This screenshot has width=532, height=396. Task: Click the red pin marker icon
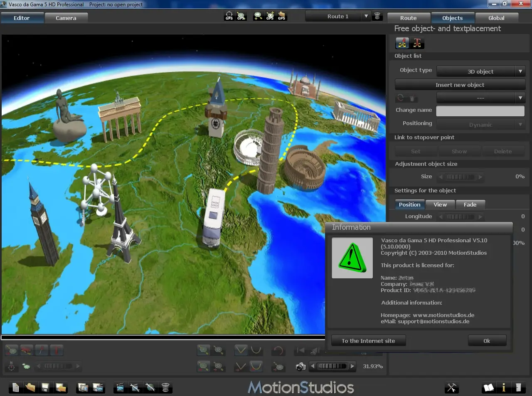coord(42,350)
